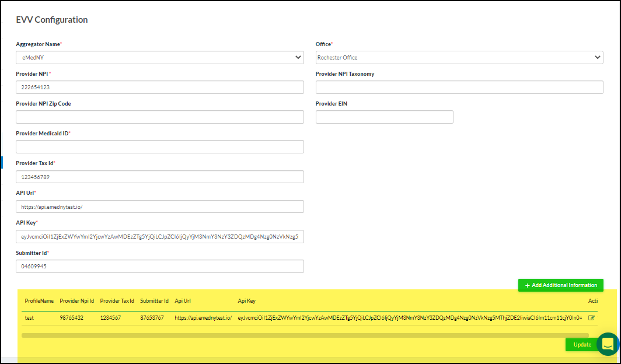Select the Provider NPI Zip Code field

[159, 117]
